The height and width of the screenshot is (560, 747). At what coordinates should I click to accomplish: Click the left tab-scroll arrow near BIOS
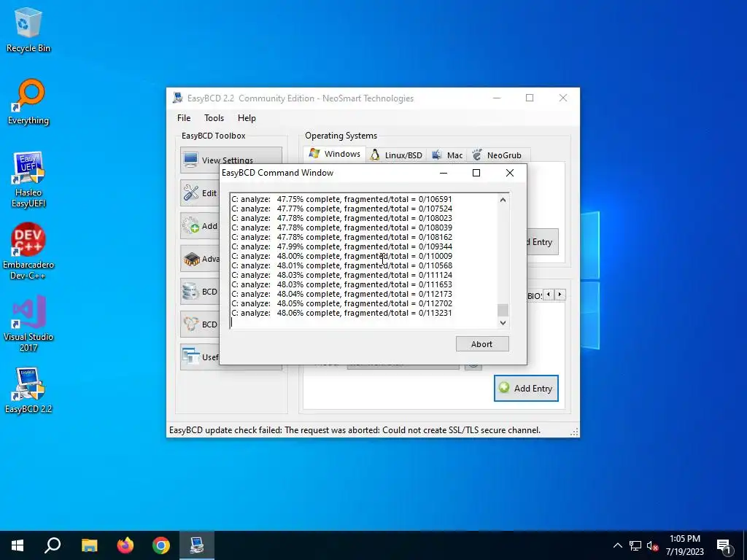coord(549,295)
